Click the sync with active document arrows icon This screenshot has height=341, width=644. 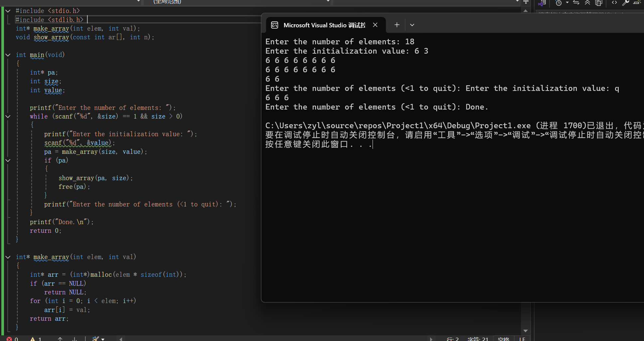576,3
